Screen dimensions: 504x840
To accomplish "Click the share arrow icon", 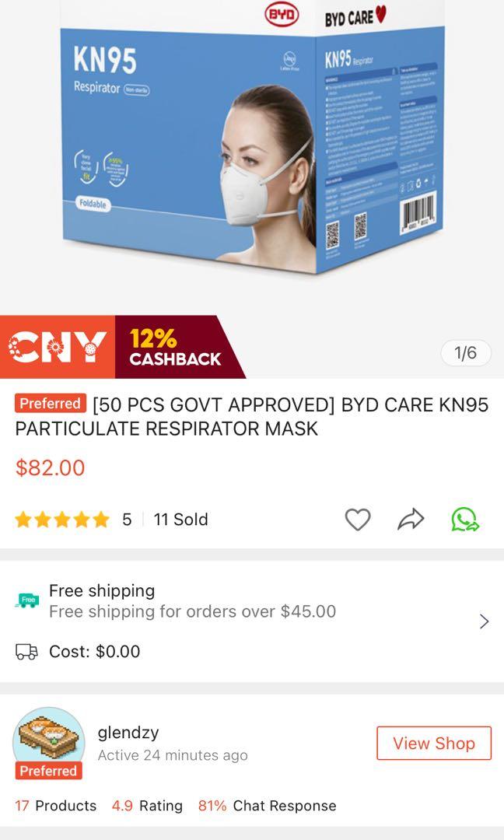I will point(411,519).
